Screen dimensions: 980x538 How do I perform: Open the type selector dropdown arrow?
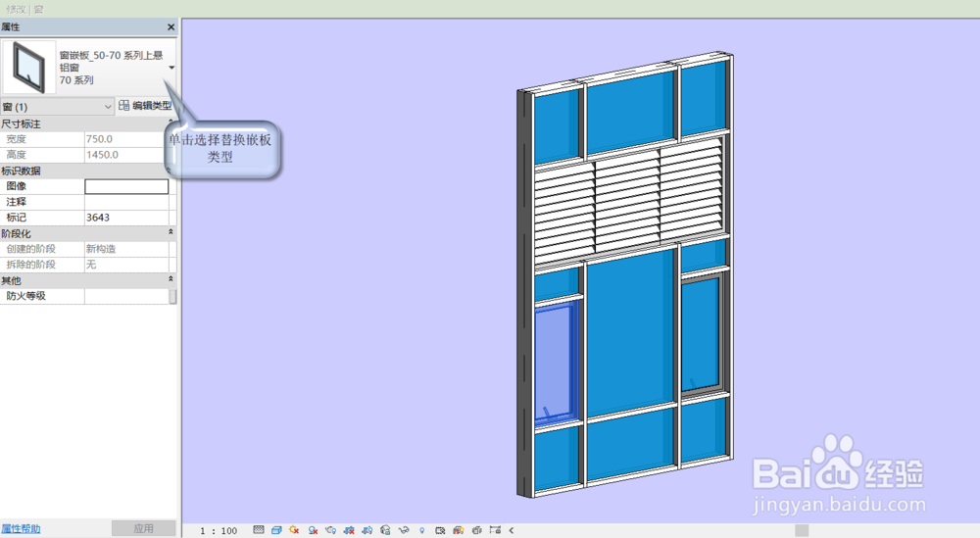[171, 68]
